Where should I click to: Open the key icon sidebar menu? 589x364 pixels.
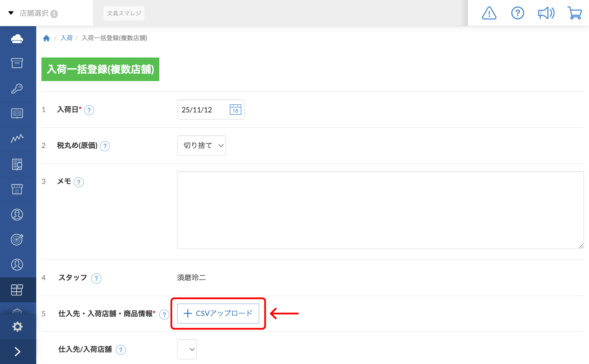[17, 89]
